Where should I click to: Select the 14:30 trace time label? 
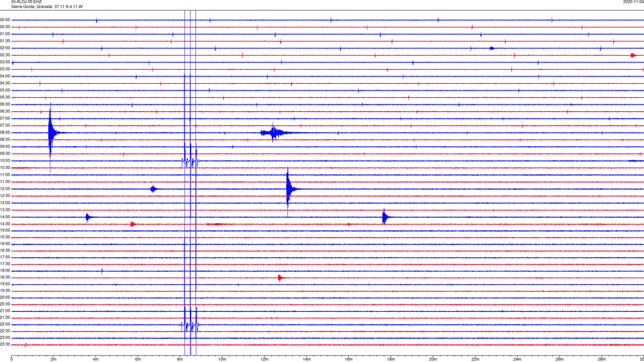5,224
